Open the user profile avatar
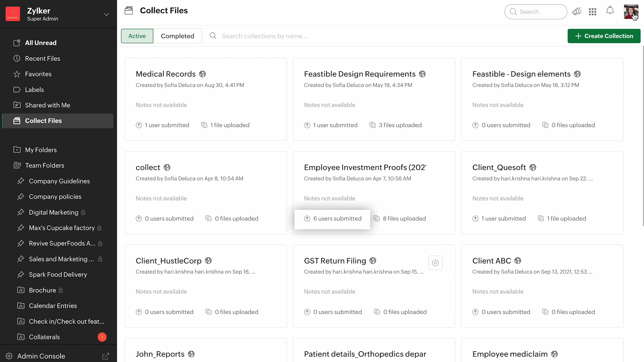644x362 pixels. [x=631, y=12]
